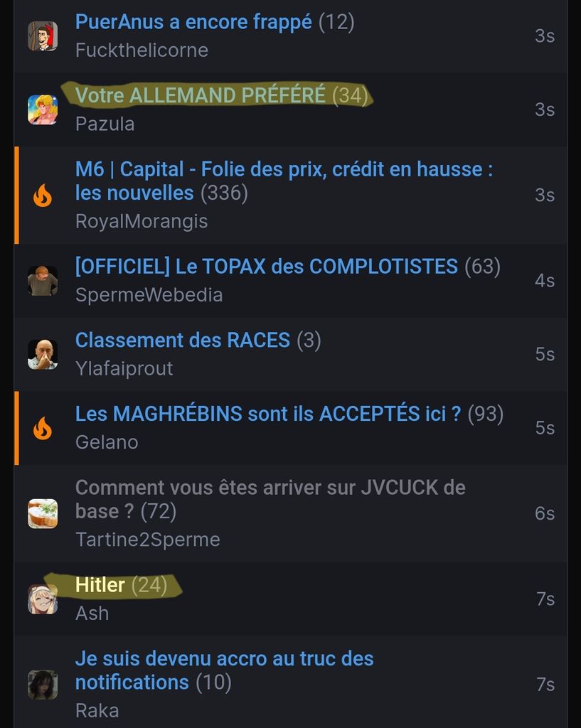Click SpermeWebedia's avatar icon

[43, 281]
